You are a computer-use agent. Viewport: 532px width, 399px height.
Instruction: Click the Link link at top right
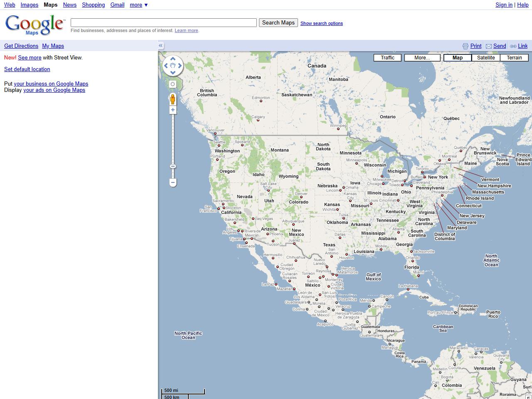[523, 46]
